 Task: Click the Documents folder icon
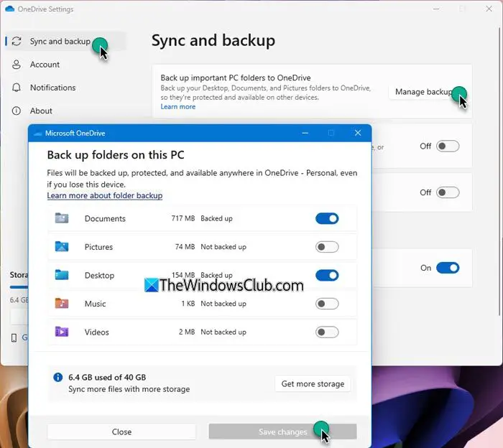[x=62, y=218]
